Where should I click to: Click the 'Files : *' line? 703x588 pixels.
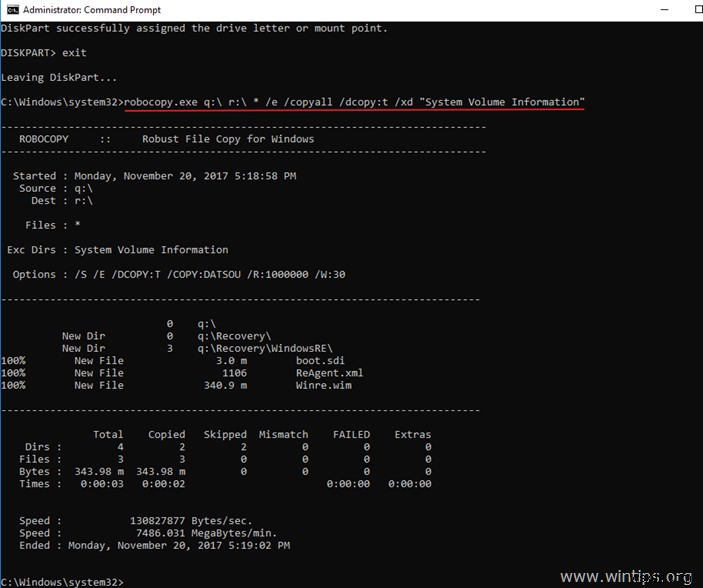click(52, 225)
